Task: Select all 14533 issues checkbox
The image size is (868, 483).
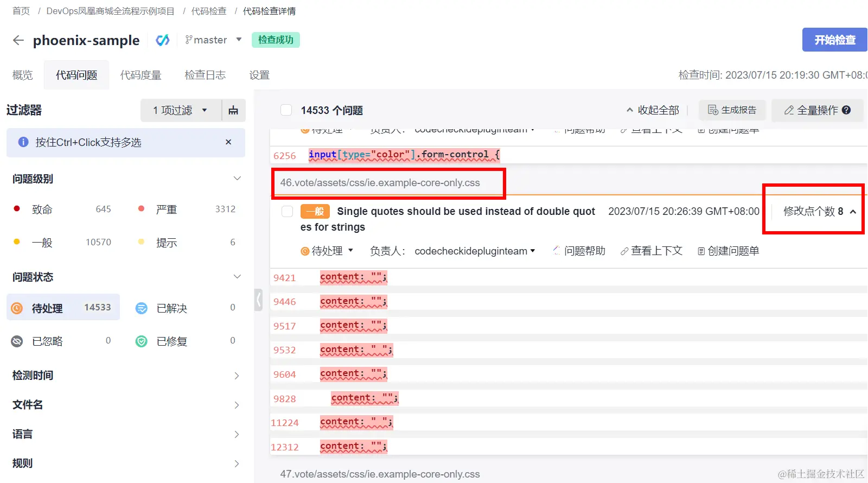Action: tap(286, 110)
